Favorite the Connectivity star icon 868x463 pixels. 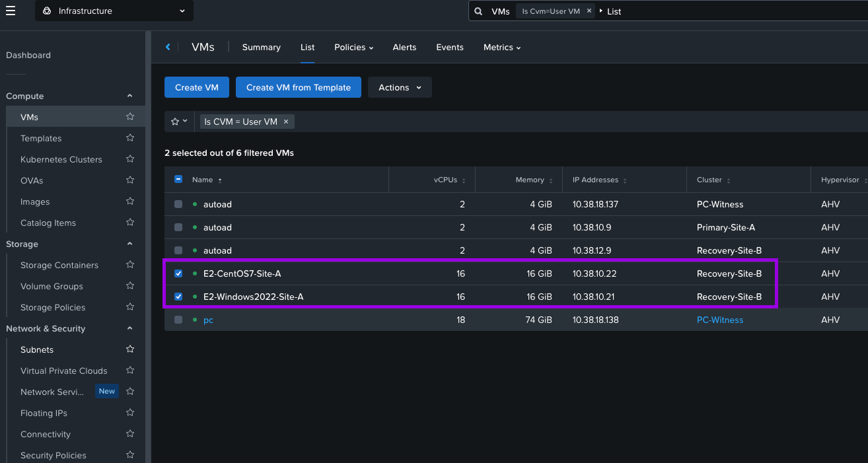point(130,433)
